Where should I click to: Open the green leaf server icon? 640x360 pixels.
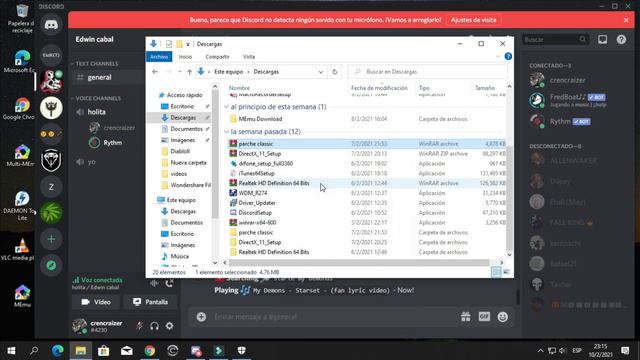51,213
